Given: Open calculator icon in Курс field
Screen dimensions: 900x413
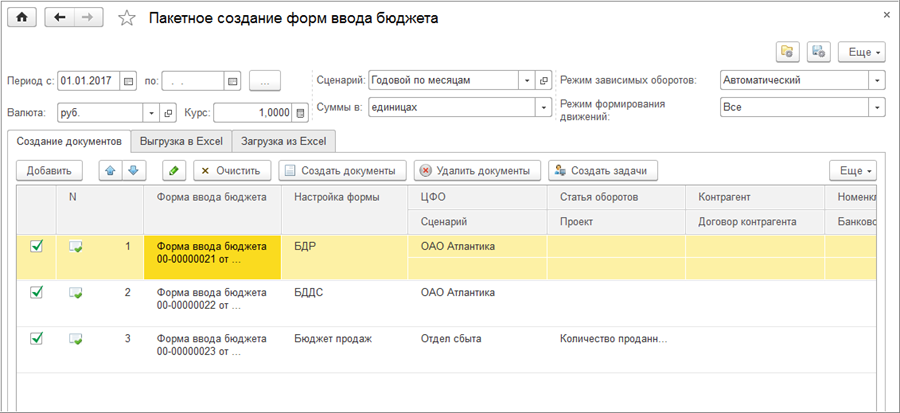Looking at the screenshot, I should (x=300, y=112).
